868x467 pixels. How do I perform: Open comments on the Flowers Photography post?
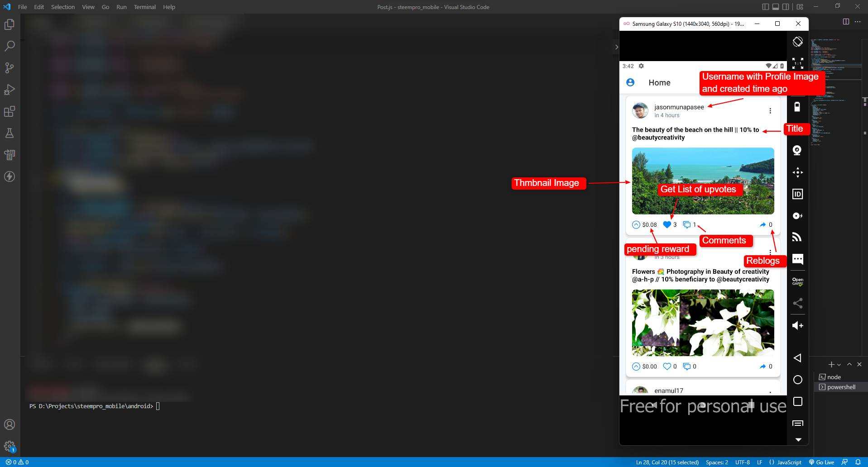coord(687,367)
